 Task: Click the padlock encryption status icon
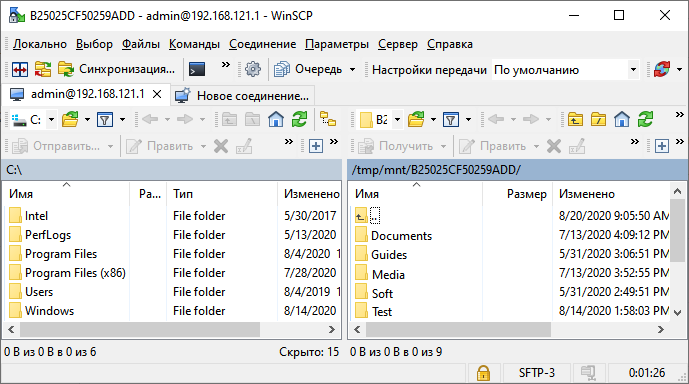(x=483, y=373)
